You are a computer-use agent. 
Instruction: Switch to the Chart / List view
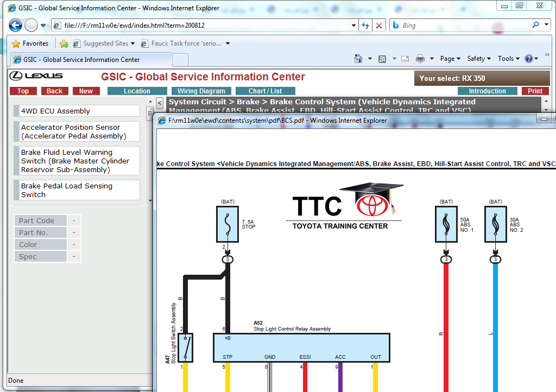(265, 91)
